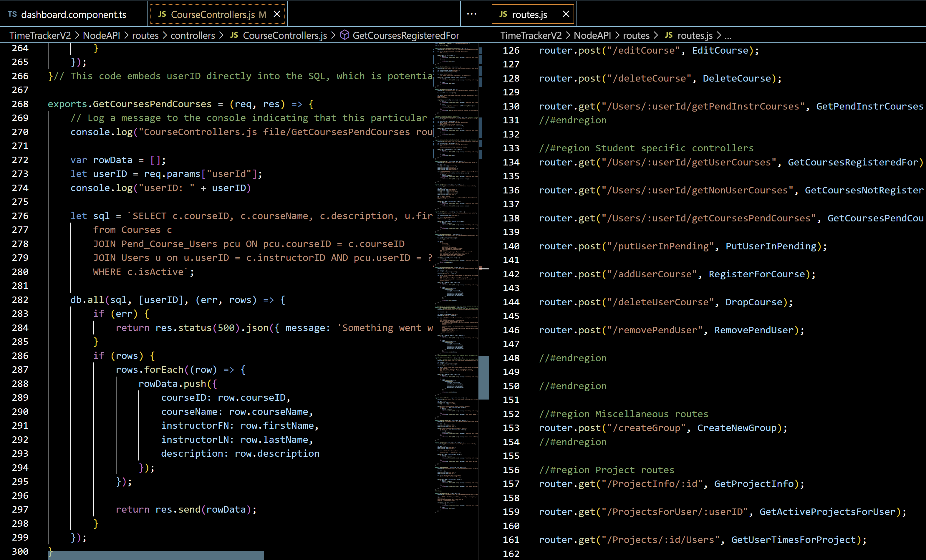Click the horizontal scrollbar in left editor
The image size is (926, 560).
coord(156,555)
